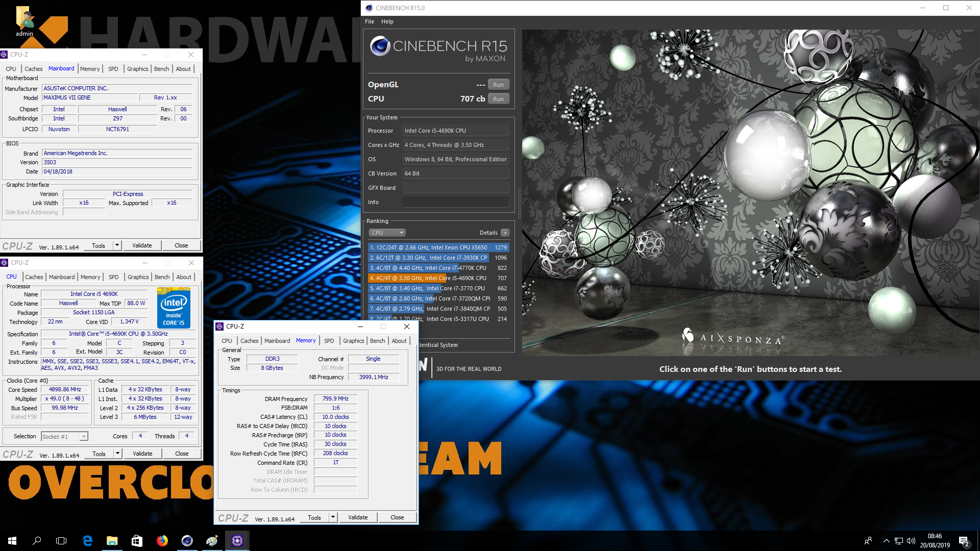Select the i5-4690K ranking row scoring 707

438,278
